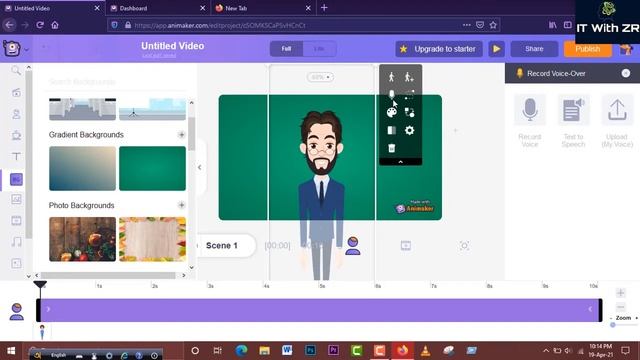The height and width of the screenshot is (360, 640).
Task: Reload the page in Firefox
Action: 40,25
